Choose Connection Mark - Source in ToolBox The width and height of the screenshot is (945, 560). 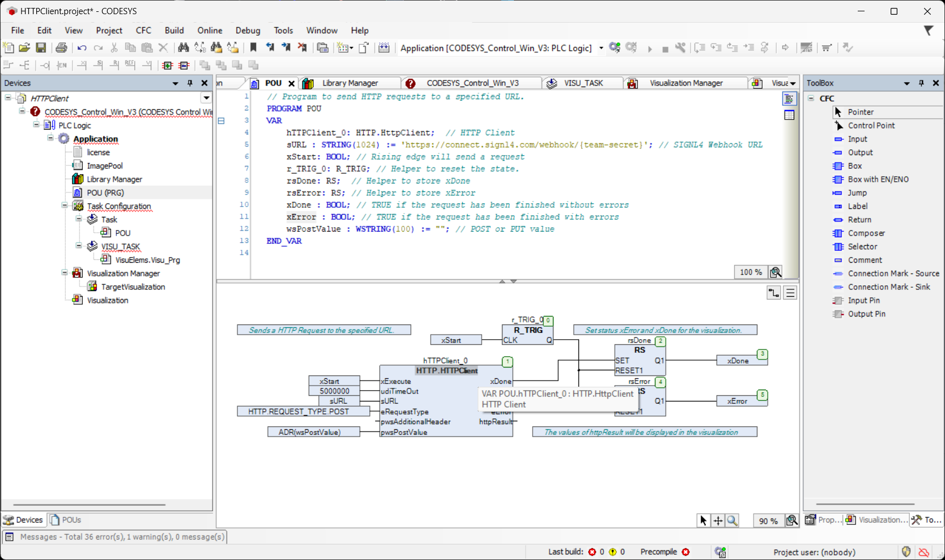pos(893,273)
